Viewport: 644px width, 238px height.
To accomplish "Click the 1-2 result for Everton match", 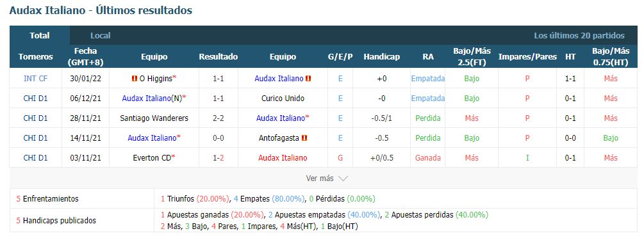I will 219,158.
